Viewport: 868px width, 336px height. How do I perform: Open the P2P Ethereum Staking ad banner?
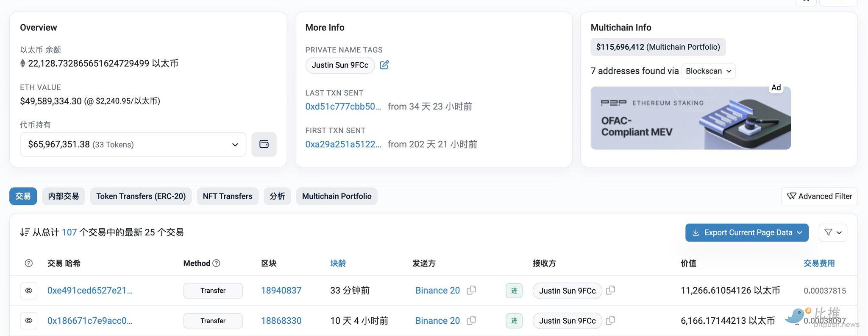(x=690, y=118)
